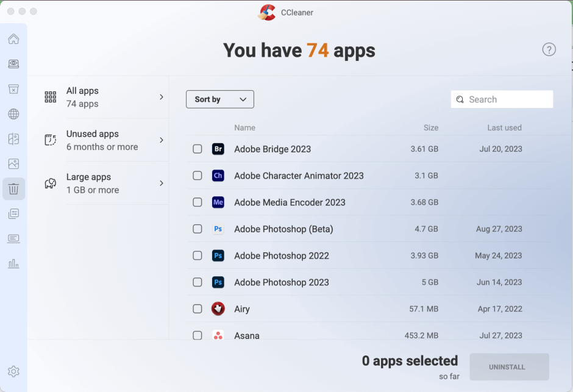Switch to the Large apps category label
Screen dimensions: 573x392
[88, 177]
